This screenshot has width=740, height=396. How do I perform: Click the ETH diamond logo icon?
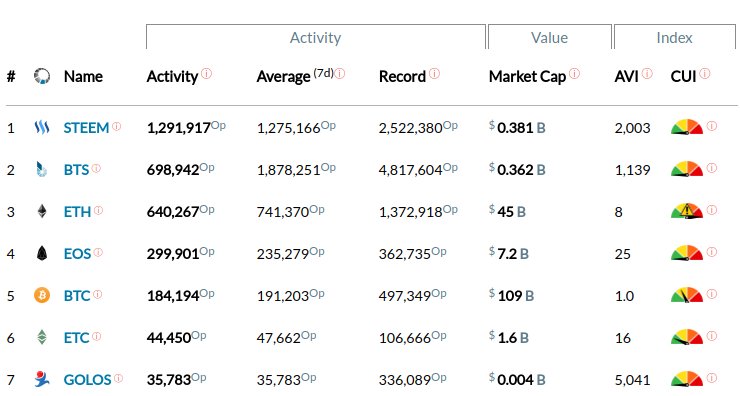point(42,211)
